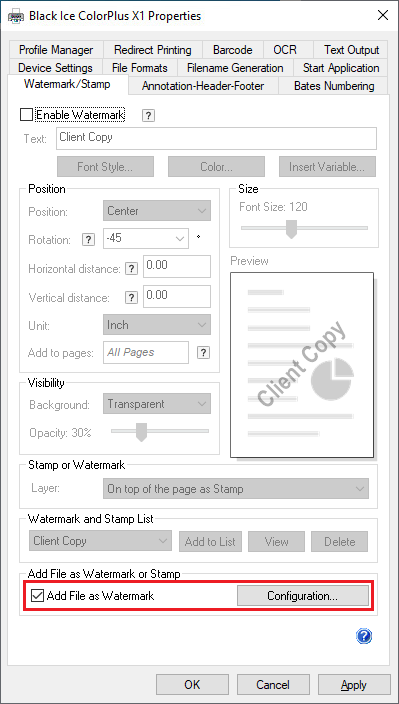Open the Configuration button
The height and width of the screenshot is (704, 399).
coord(303,596)
